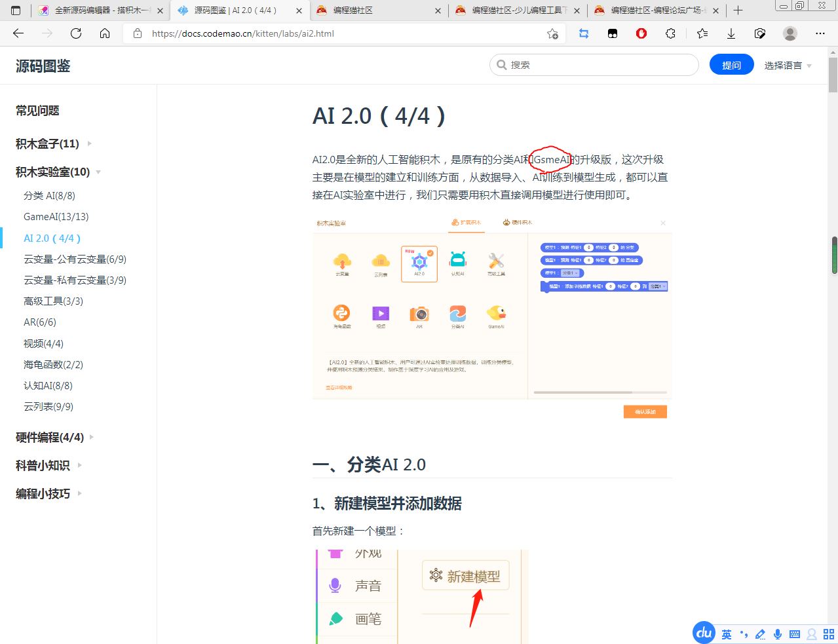Expand the 科普小知识 section arrow
The image size is (838, 644).
click(79, 465)
